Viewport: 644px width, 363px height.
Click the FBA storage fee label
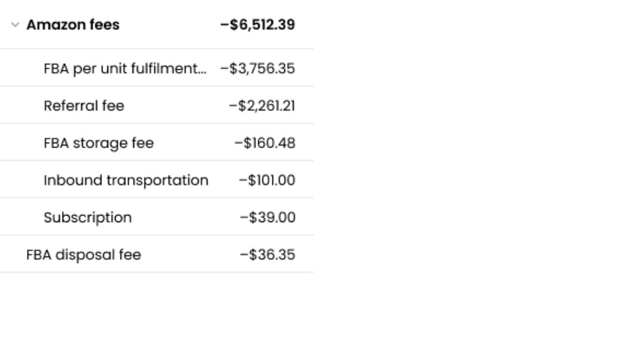[x=98, y=143]
